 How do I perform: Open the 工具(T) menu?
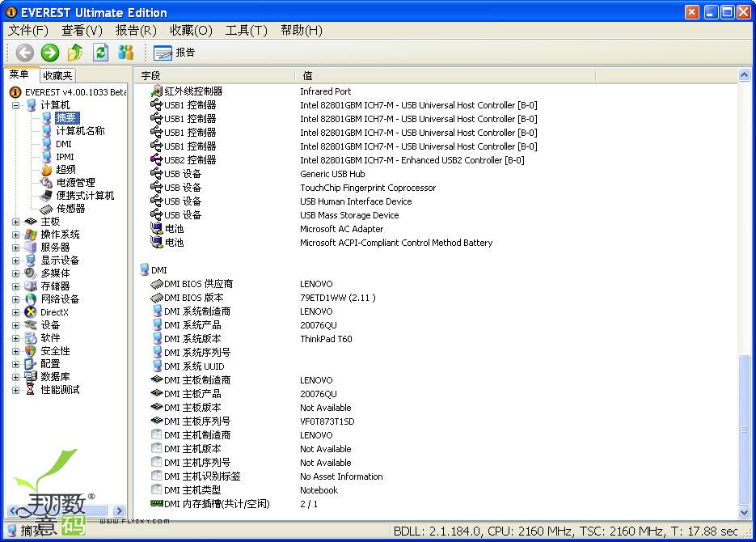tap(246, 31)
